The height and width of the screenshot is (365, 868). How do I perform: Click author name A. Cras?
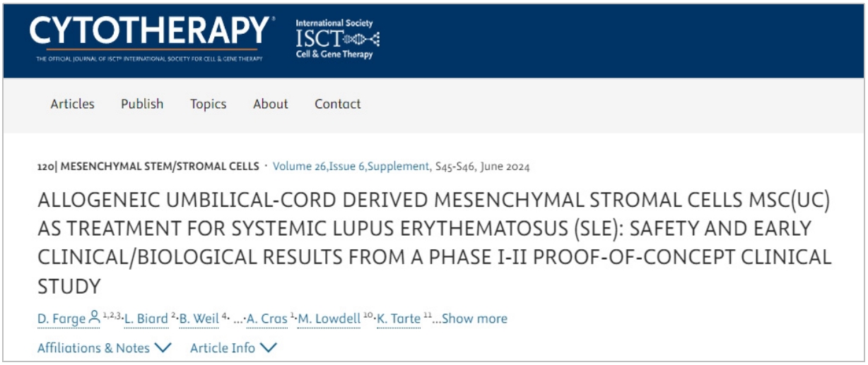click(x=266, y=318)
